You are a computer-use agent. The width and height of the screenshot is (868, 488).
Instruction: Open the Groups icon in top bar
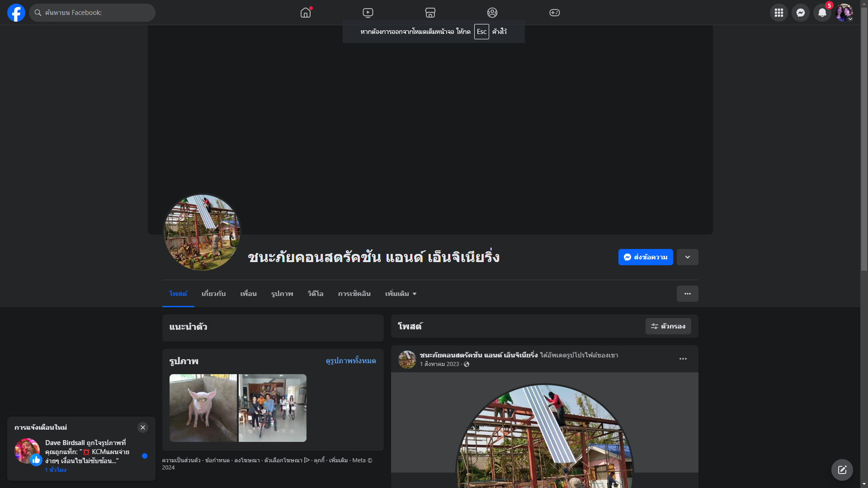[492, 13]
